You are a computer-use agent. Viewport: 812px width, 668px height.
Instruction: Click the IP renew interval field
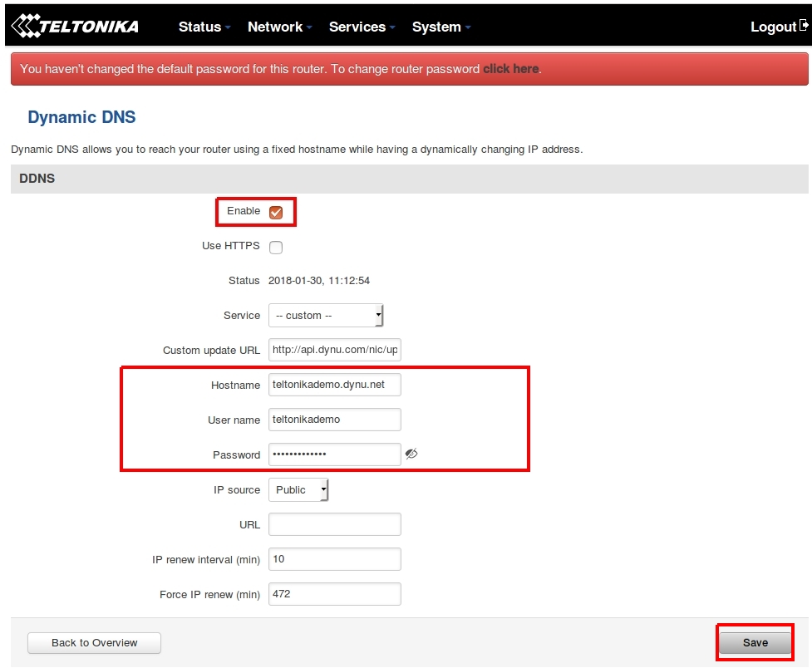click(334, 559)
